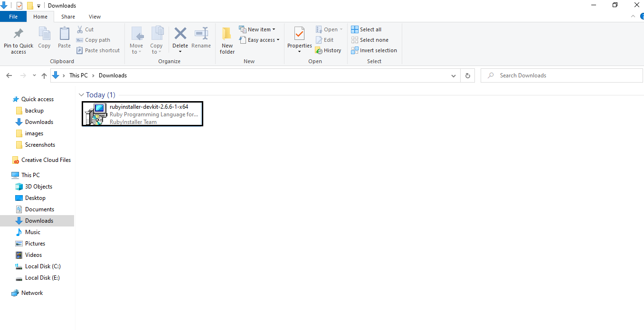
Task: Switch to the View ribbon tab
Action: click(x=95, y=17)
